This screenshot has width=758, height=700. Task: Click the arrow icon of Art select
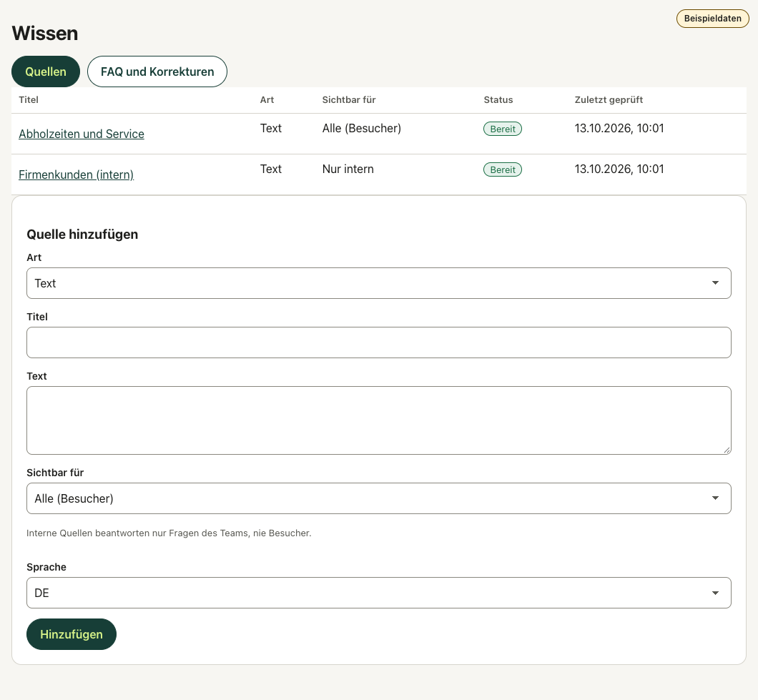click(716, 283)
